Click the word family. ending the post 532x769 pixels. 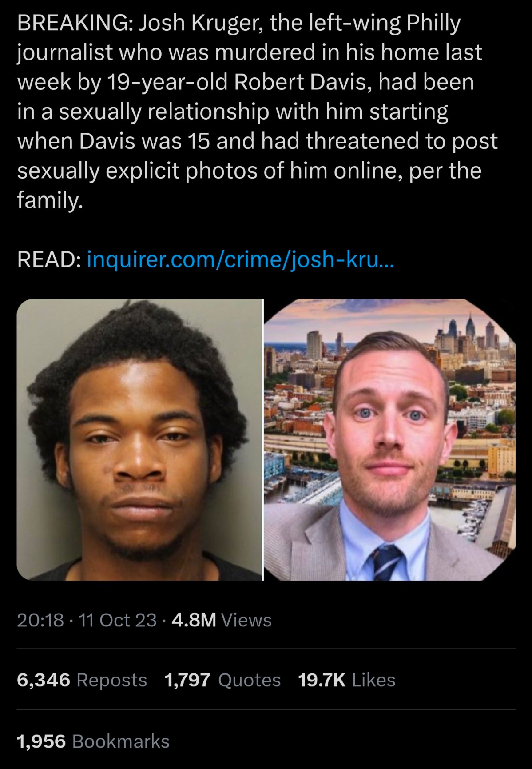point(50,200)
